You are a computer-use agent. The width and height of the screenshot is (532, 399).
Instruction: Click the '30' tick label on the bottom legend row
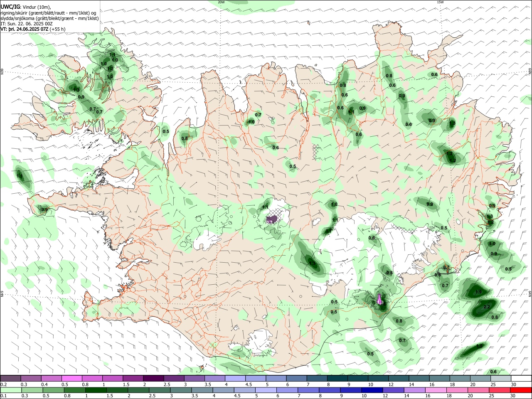click(x=514, y=396)
